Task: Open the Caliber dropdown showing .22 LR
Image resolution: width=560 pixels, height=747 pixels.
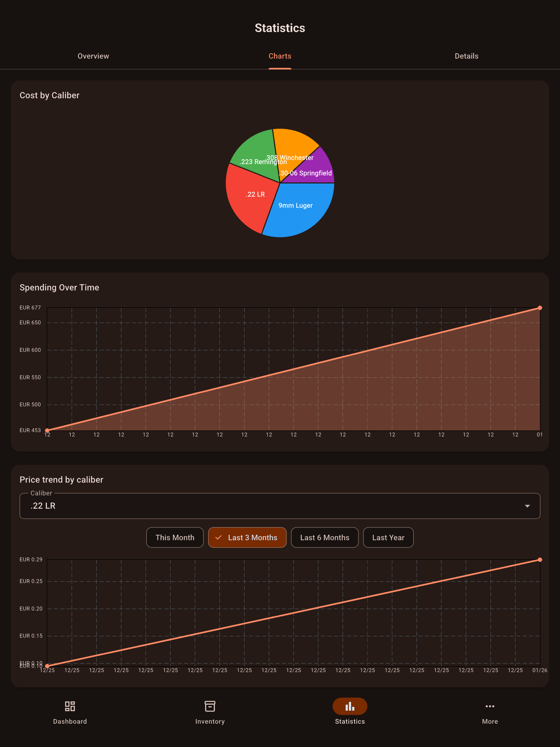Action: [280, 506]
